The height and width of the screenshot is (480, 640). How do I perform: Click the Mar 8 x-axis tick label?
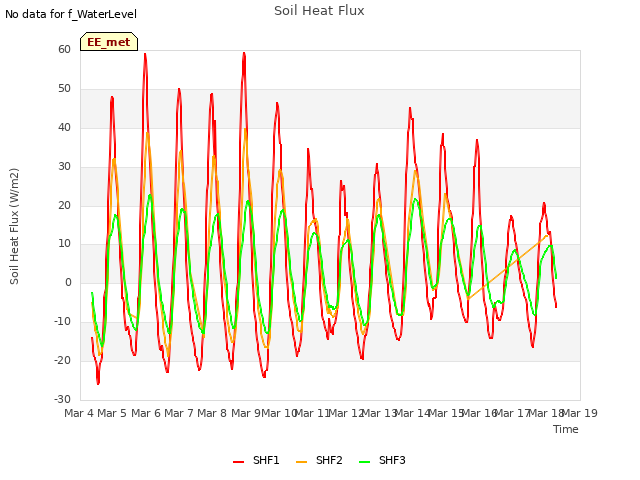212,413
